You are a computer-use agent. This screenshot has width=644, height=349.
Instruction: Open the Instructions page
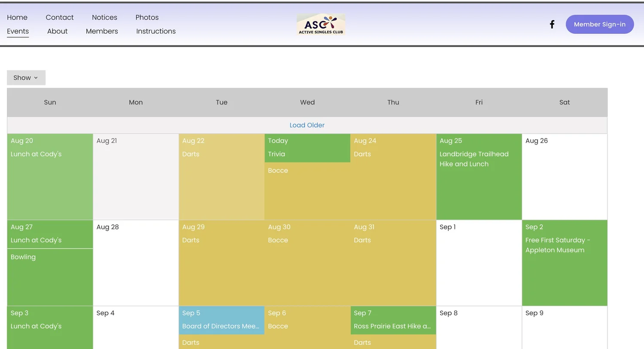[x=156, y=31]
